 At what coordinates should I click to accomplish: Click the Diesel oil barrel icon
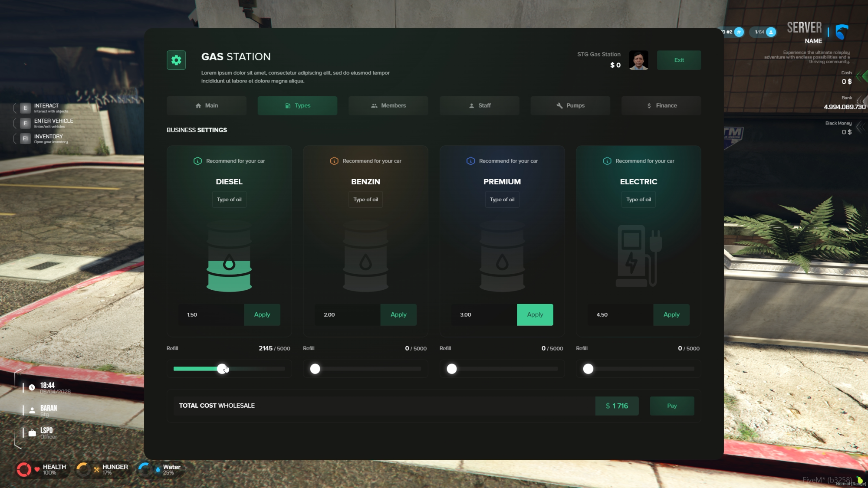(x=229, y=256)
